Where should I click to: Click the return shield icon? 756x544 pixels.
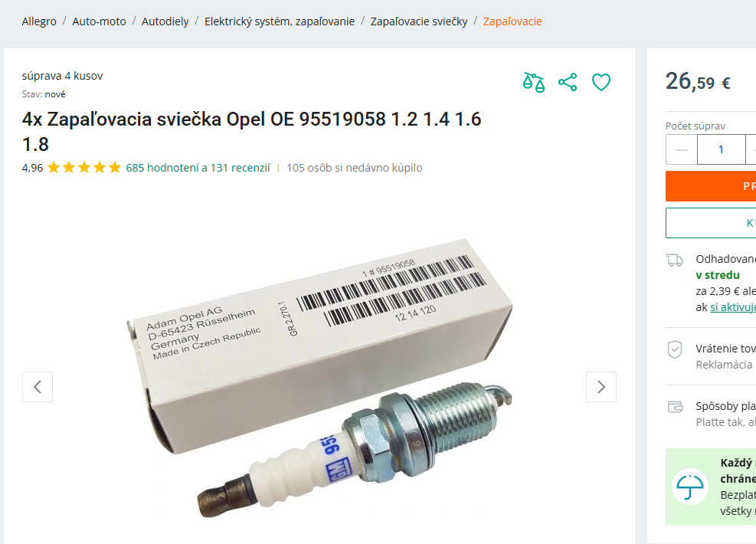point(675,349)
